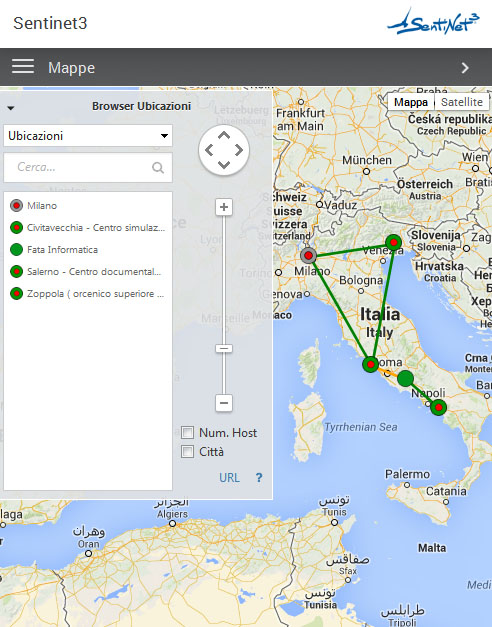492x627 pixels.
Task: Open the hamburger menu
Action: click(23, 66)
